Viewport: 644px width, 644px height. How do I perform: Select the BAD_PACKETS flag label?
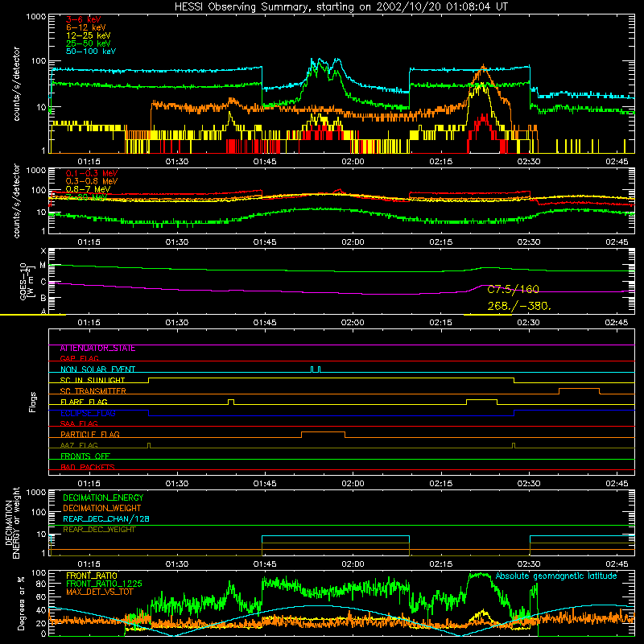click(x=88, y=467)
